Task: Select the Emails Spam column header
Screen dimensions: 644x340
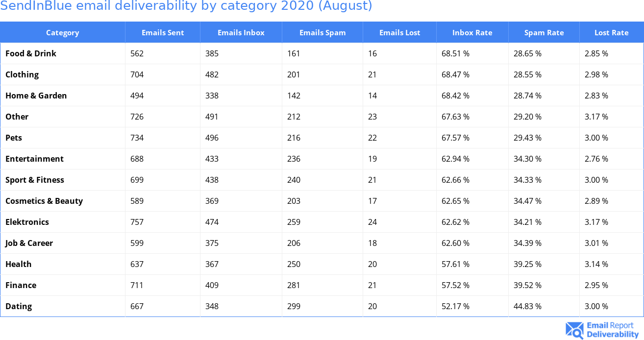Action: coord(322,33)
